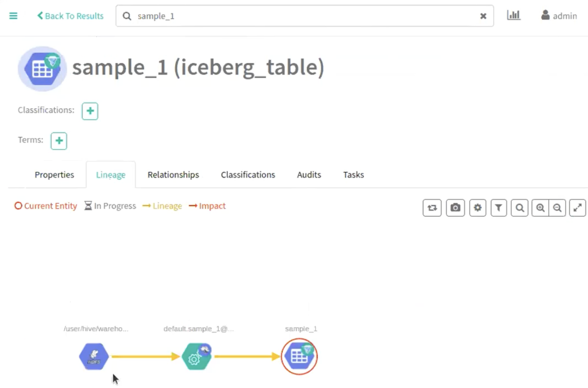Click the sample_1 search input field
This screenshot has width=588, height=388.
tap(302, 16)
